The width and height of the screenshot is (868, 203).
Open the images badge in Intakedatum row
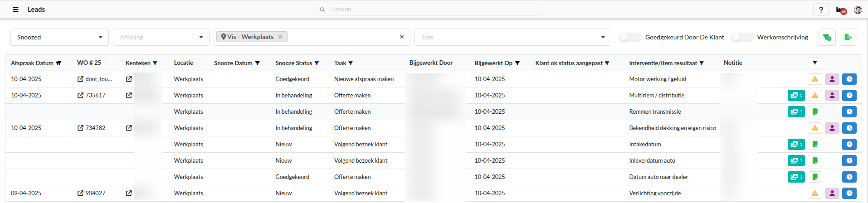796,145
